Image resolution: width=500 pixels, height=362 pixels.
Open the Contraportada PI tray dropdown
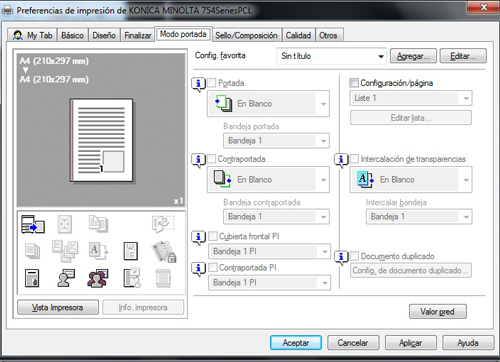[270, 283]
